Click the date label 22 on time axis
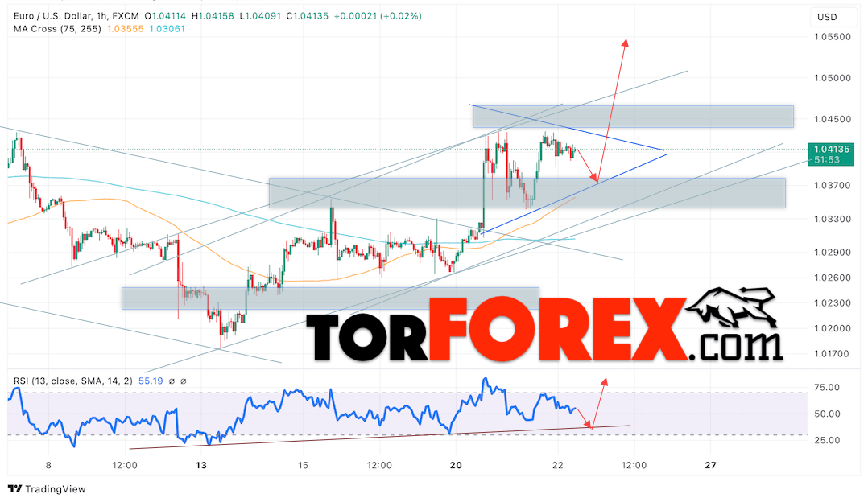Viewport: 868px width, 502px height. [x=558, y=466]
